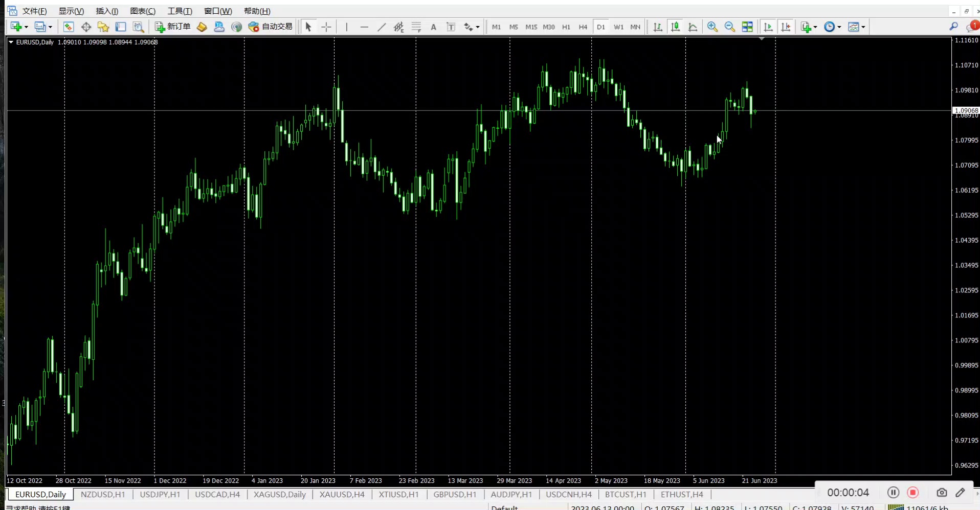
Task: Select the crosshair cursor tool
Action: [326, 27]
